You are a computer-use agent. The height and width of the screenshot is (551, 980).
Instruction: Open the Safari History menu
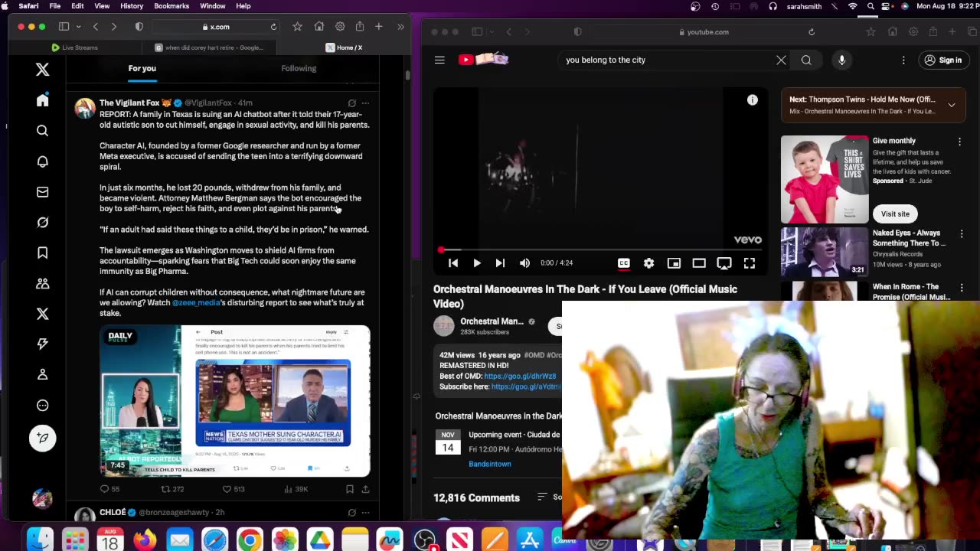132,6
